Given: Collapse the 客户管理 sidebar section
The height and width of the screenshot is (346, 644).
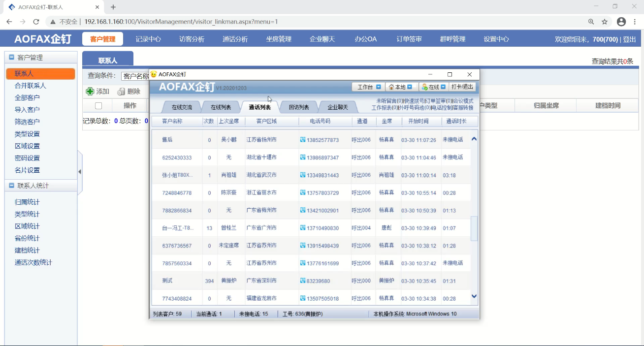Looking at the screenshot, I should (x=12, y=58).
